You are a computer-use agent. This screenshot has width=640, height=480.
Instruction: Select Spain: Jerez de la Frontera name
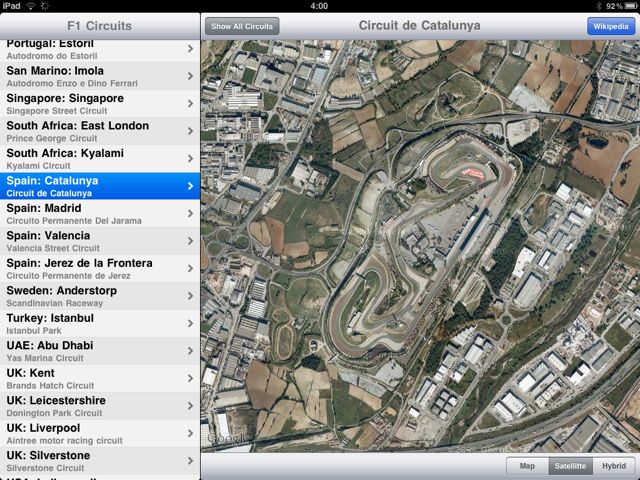(79, 263)
